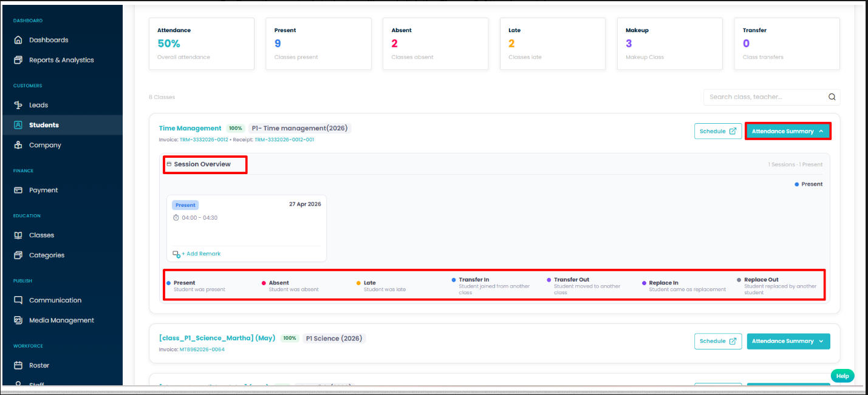Viewport: 868px width, 395px height.
Task: Click the Absent 2 classes card
Action: (436, 44)
